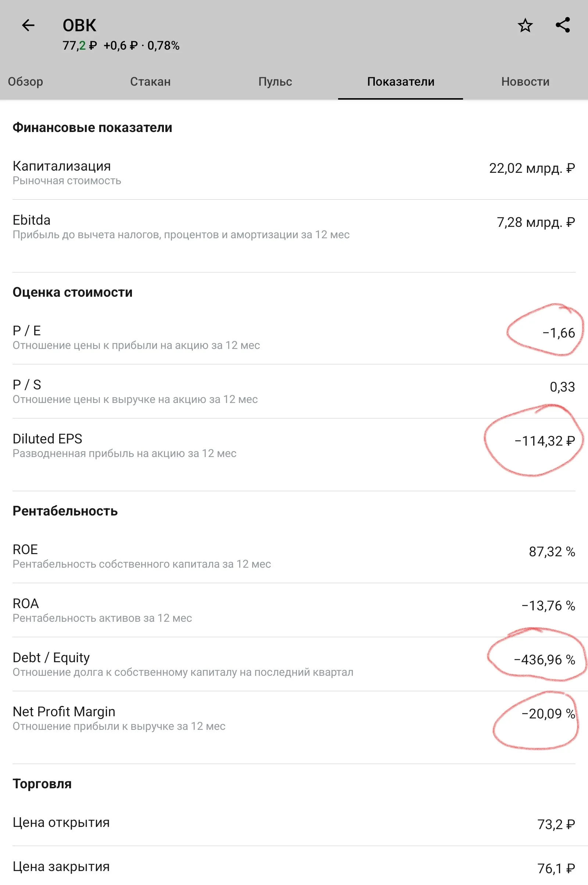This screenshot has width=588, height=885.
Task: Tap the P / S ratio row
Action: pos(294,391)
